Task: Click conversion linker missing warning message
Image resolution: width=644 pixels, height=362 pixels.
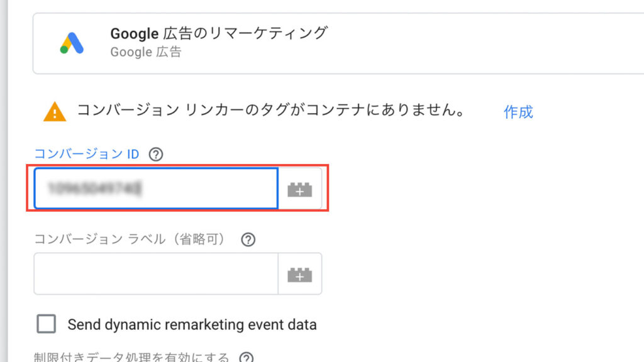Action: coord(271,110)
